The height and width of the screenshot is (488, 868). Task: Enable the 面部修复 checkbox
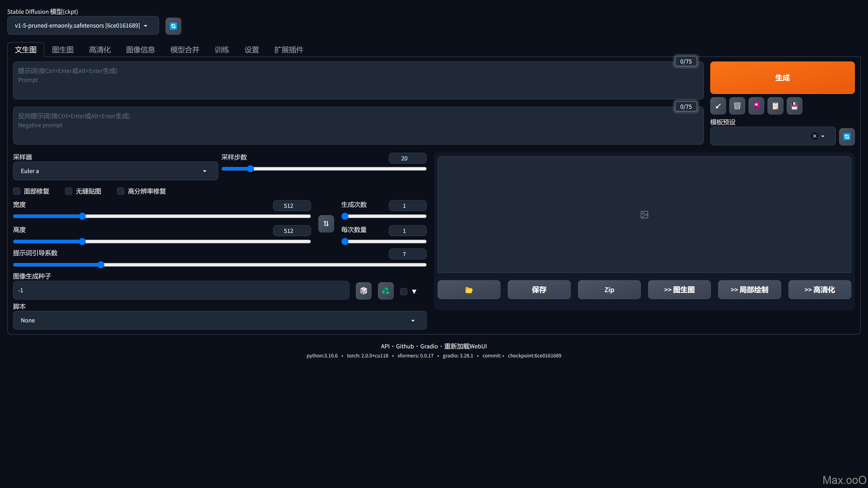[x=17, y=191]
